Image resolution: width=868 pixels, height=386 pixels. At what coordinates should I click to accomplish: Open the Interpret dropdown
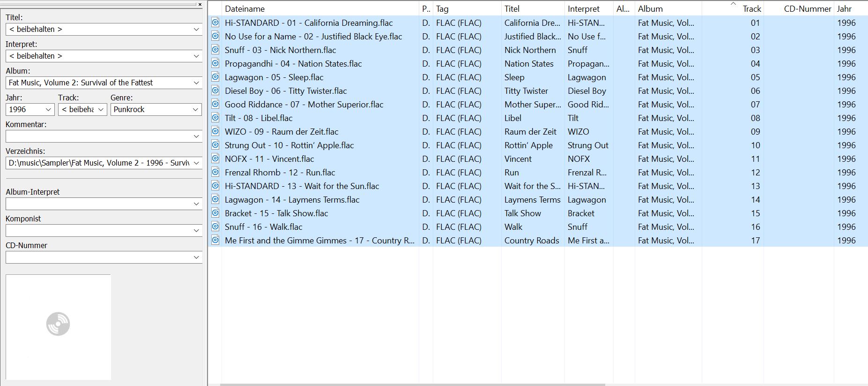(x=196, y=56)
